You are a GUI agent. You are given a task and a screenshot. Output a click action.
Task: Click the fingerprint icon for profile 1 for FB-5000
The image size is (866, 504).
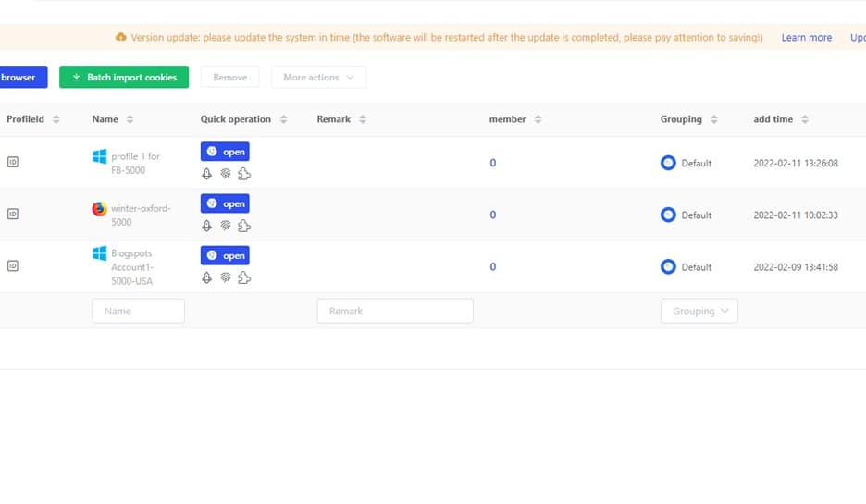[x=225, y=174]
